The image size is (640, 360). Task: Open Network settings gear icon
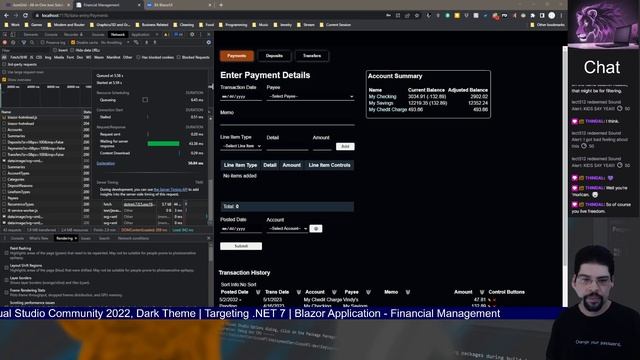[209, 42]
